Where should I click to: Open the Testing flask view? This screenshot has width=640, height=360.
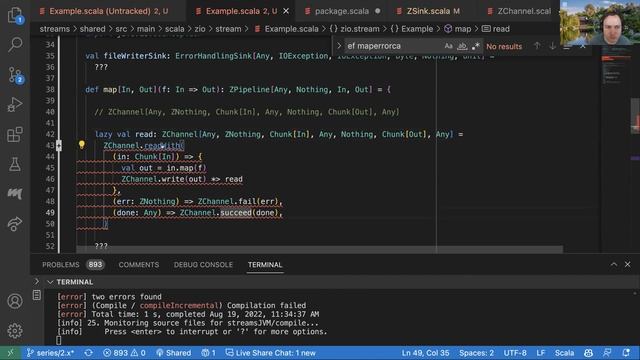tap(15, 164)
